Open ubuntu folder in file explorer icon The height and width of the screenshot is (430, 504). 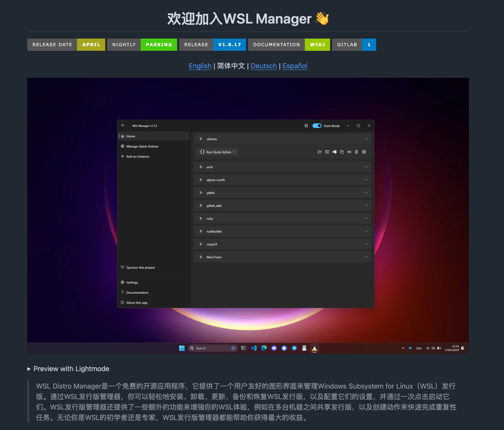(x=320, y=152)
